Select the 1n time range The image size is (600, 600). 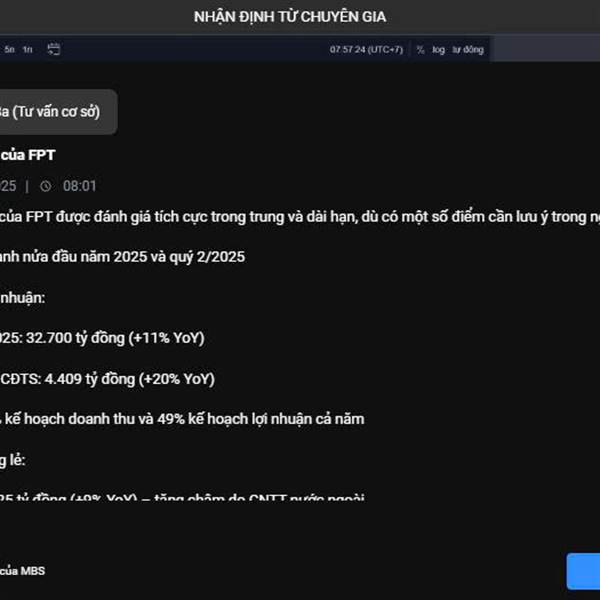28,49
